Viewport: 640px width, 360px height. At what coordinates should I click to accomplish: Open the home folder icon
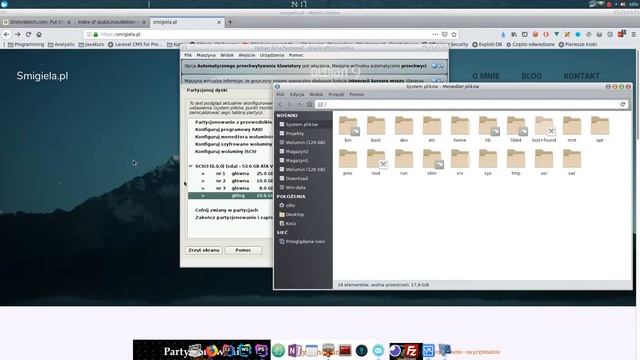pos(460,126)
